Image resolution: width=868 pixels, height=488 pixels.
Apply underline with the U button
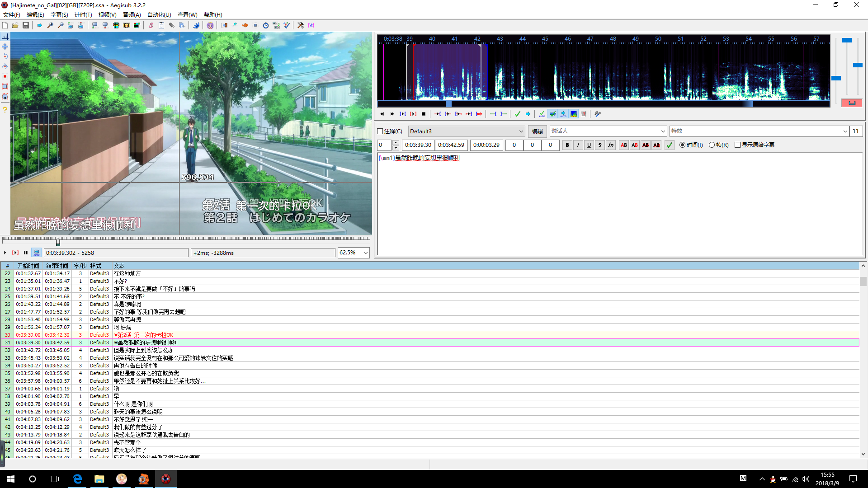589,145
